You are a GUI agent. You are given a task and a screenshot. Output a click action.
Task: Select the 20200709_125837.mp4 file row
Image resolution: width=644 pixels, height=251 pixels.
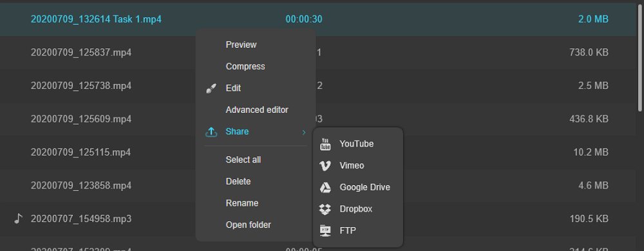click(x=318, y=53)
